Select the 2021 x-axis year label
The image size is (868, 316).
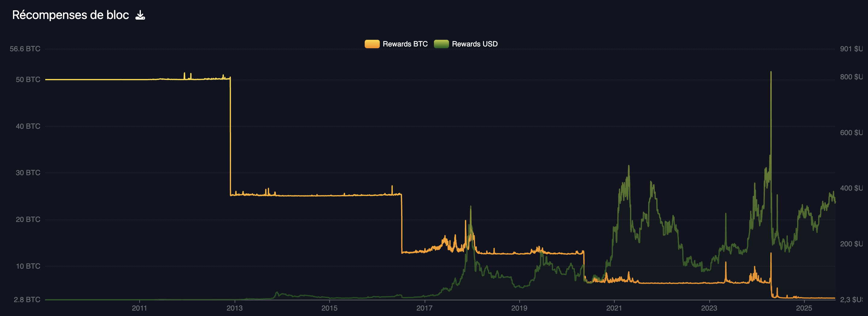point(614,308)
